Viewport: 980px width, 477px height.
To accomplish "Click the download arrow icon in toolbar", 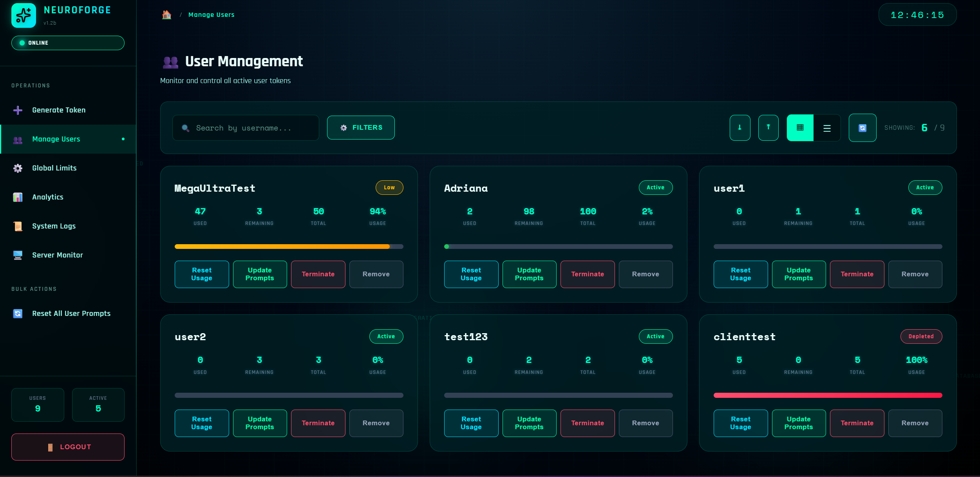I will point(740,128).
